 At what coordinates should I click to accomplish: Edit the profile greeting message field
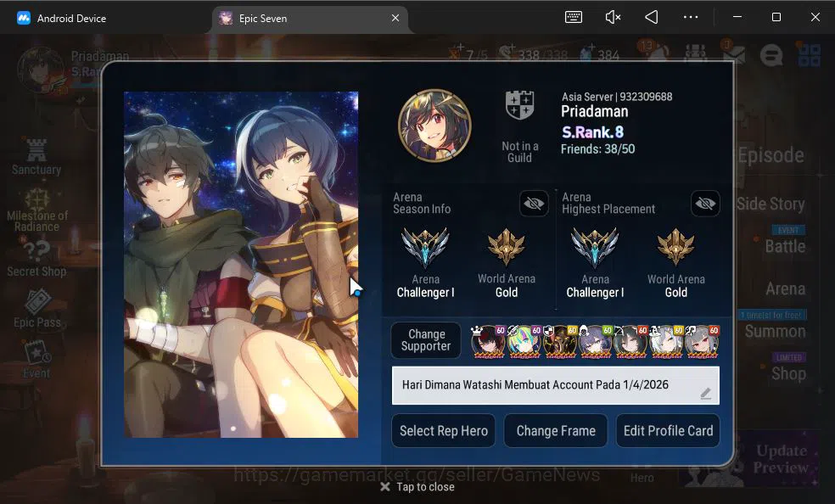tap(556, 385)
